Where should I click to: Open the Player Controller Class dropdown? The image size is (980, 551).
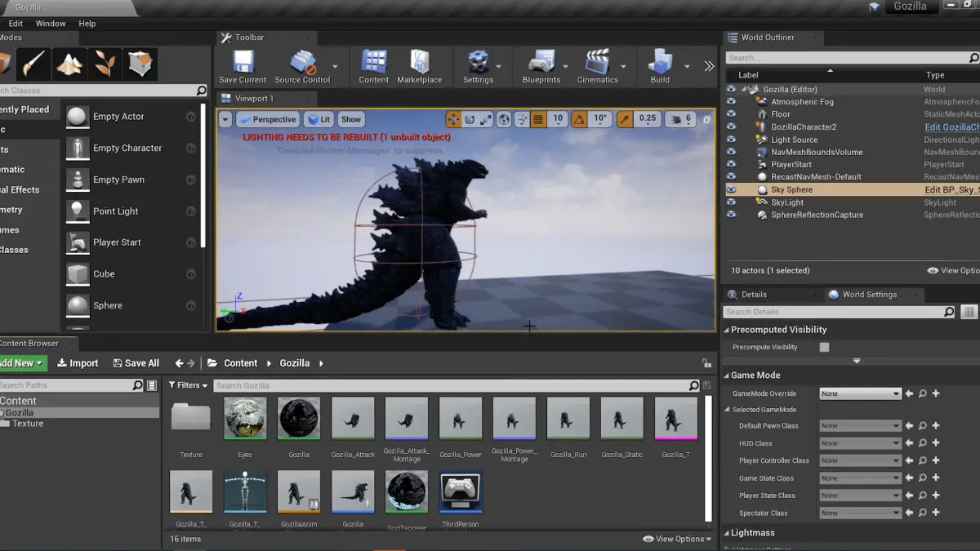pos(860,460)
